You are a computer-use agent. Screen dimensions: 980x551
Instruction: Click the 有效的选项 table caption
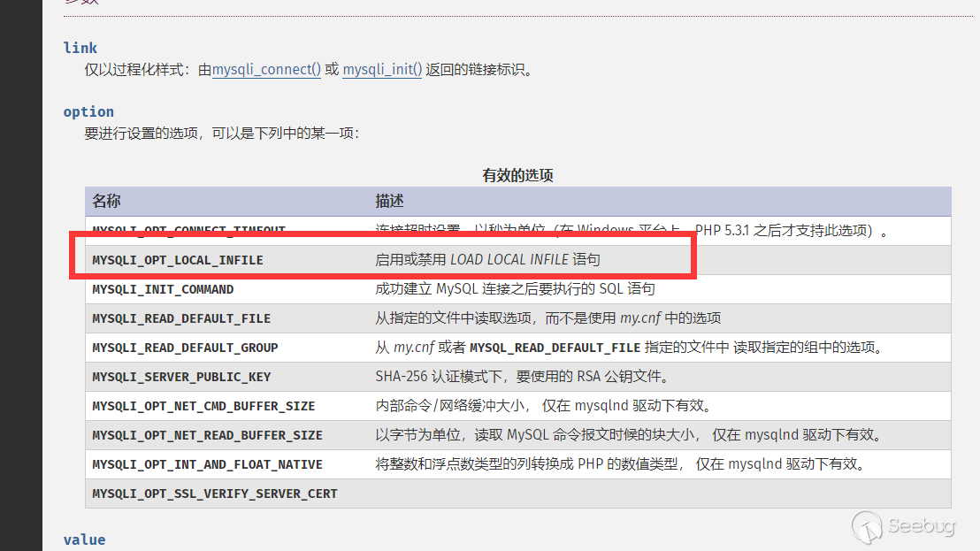pyautogui.click(x=517, y=175)
